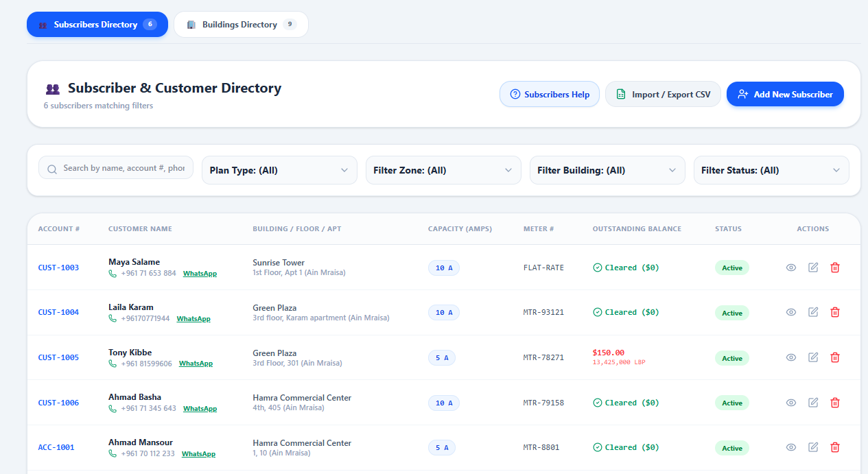
Task: Click the people icon beside directory heading
Action: click(53, 88)
